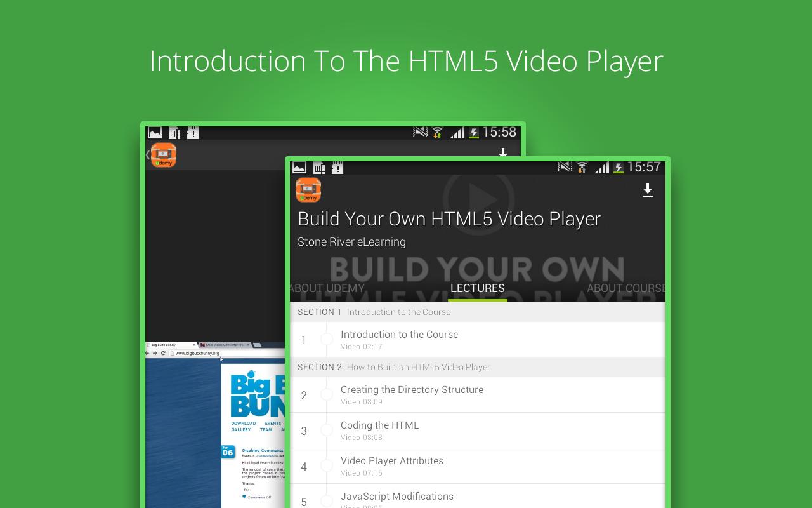The image size is (812, 508).
Task: Tap the download icon to save the course
Action: (x=648, y=190)
